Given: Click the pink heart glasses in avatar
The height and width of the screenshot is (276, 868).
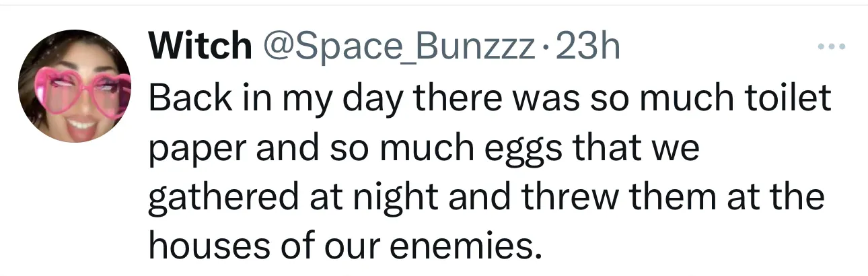Looking at the screenshot, I should (x=74, y=88).
